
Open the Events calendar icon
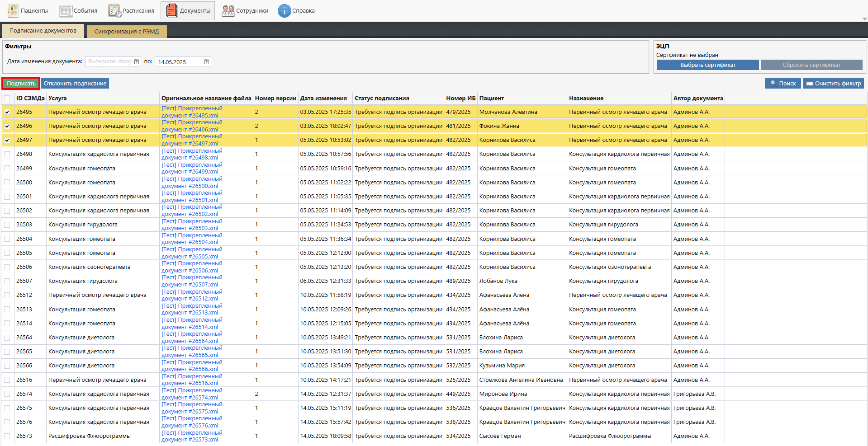point(66,11)
